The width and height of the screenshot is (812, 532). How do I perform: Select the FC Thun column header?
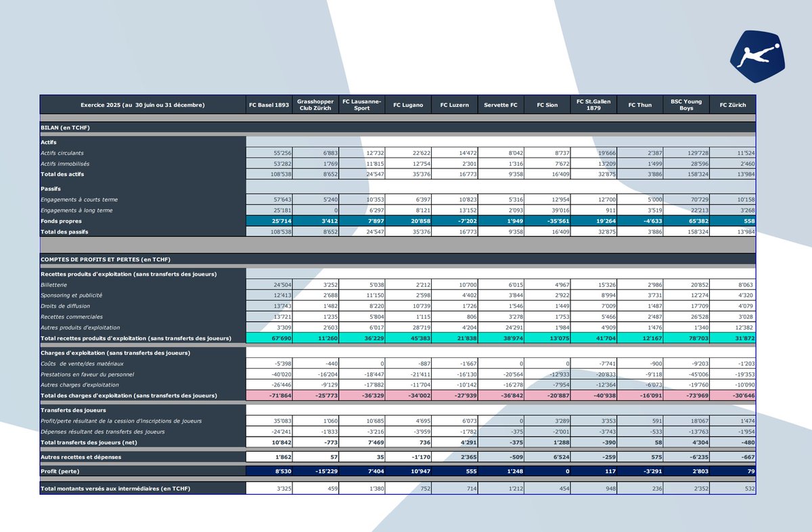(639, 105)
